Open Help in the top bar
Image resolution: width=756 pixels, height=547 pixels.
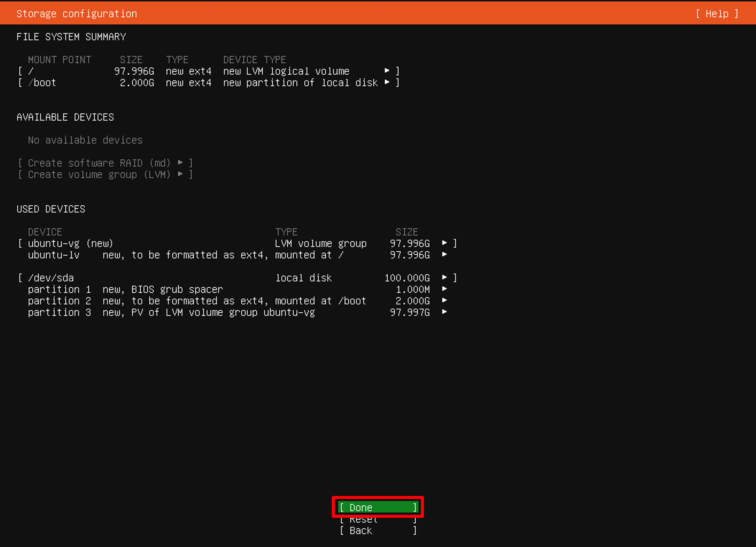[717, 14]
